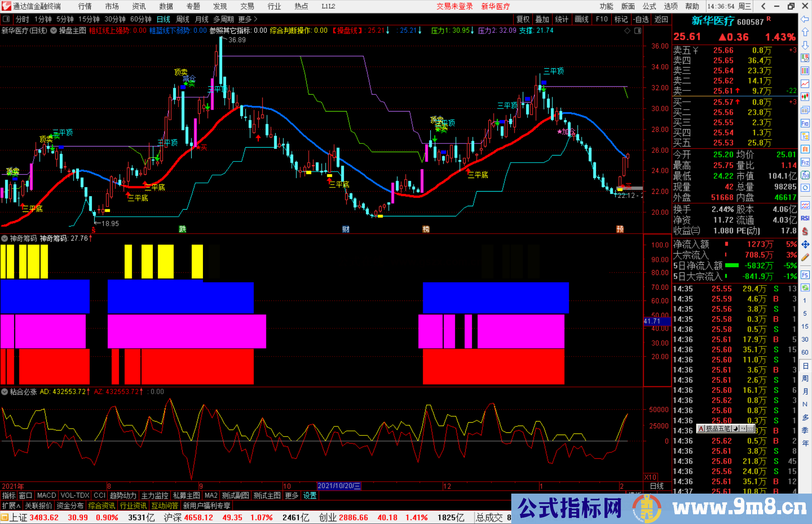Expand the 神奇筹码 indicator dropdown arrow
Viewport: 812px width, 524px height.
[x=5, y=239]
